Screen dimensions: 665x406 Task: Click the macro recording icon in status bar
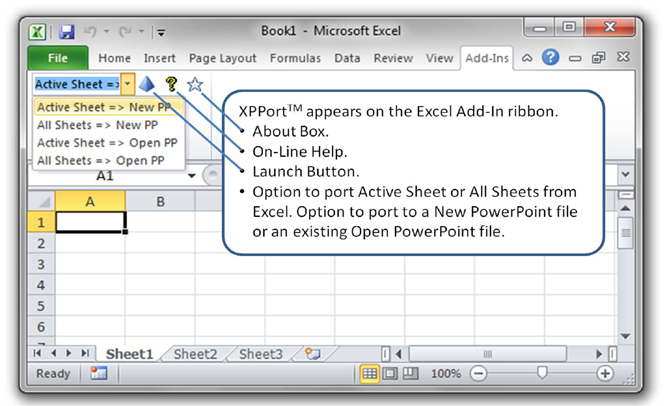point(98,373)
